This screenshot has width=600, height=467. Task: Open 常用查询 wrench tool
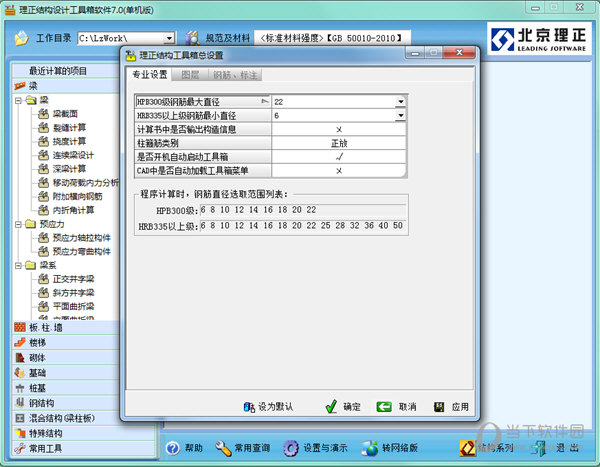click(x=225, y=448)
